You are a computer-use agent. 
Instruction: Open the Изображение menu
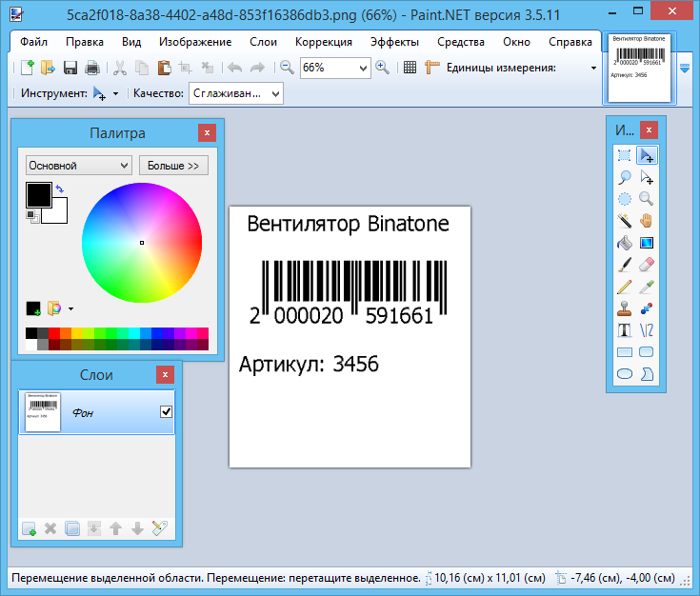pyautogui.click(x=195, y=42)
